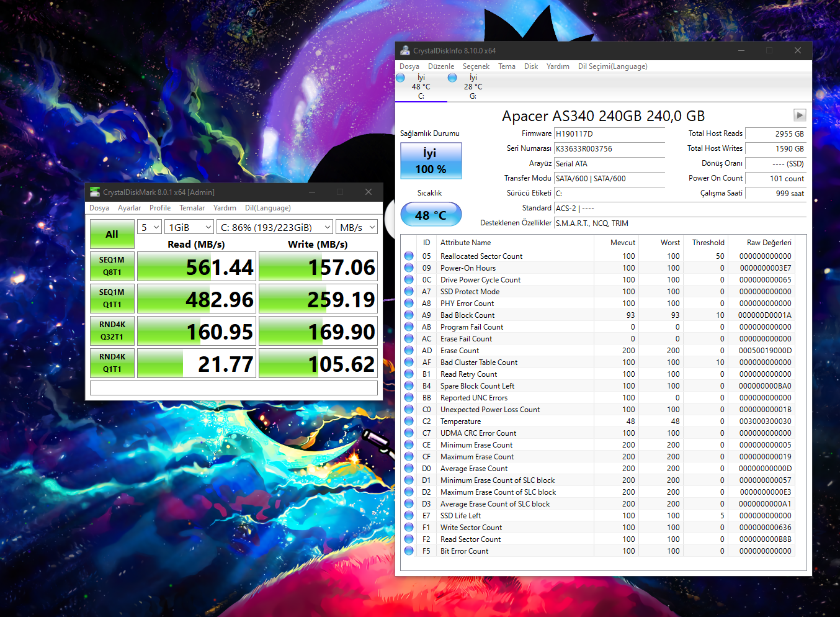
Task: Open Tema menu in CrystalDiskInfo
Action: (507, 66)
